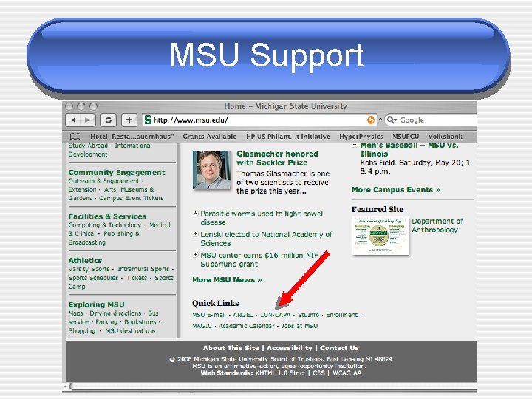Open the Sports Schedules link
The height and width of the screenshot is (399, 532).
(93, 278)
